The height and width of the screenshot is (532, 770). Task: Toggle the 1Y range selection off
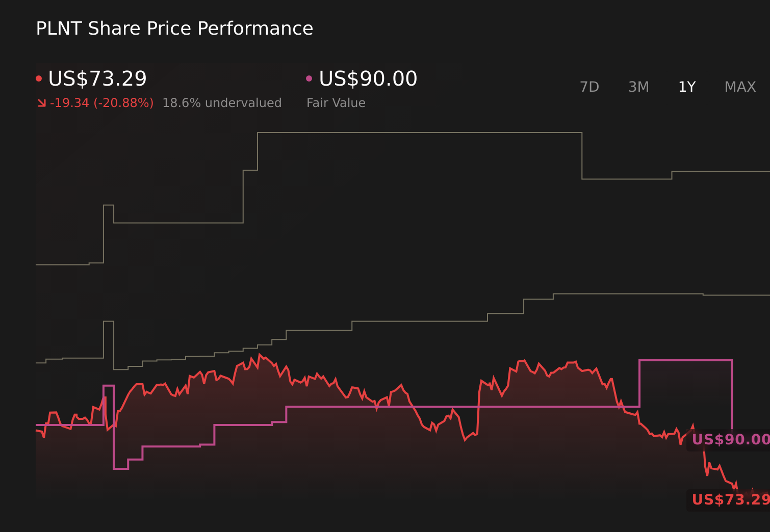(x=687, y=87)
